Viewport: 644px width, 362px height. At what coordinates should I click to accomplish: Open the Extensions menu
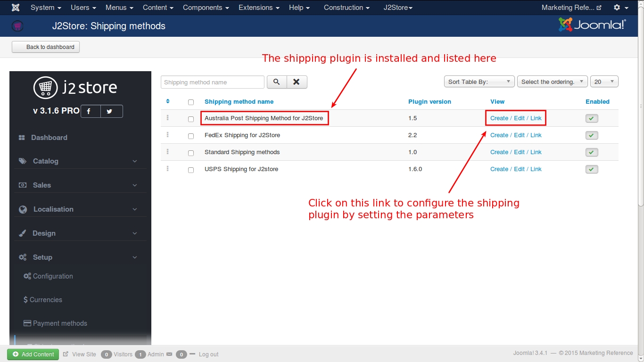(259, 8)
